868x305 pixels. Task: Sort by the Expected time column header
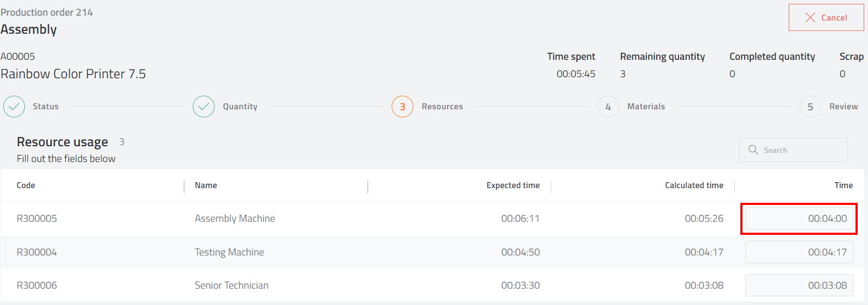513,185
